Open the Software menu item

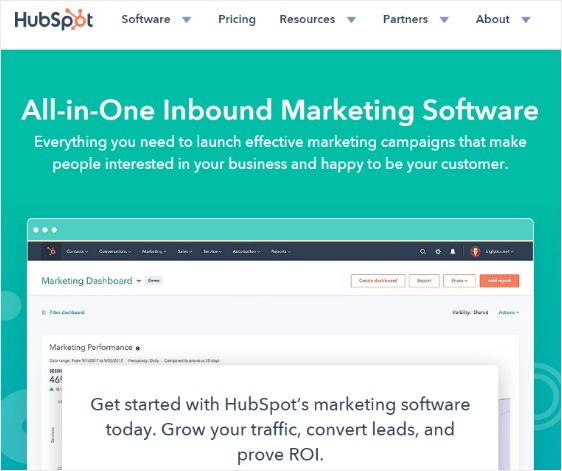(x=146, y=19)
